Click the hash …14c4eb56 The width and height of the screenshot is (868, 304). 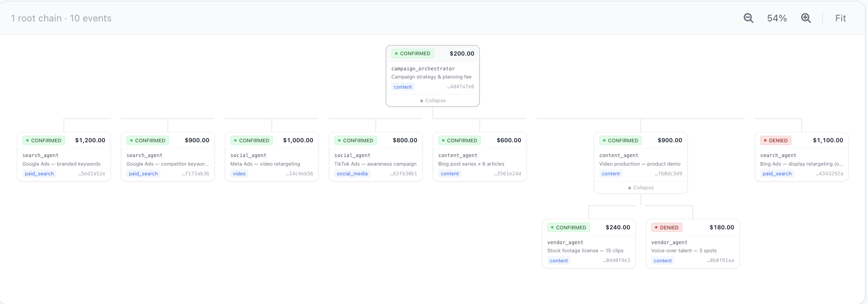point(299,174)
